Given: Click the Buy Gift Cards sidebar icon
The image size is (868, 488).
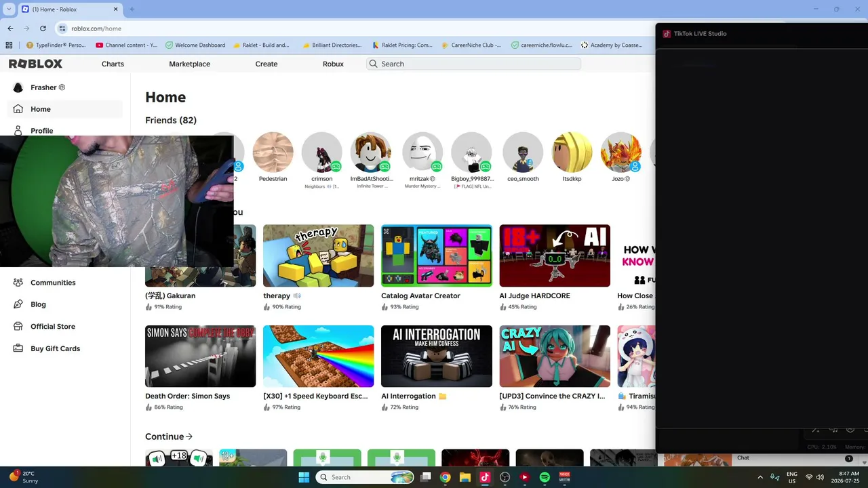Looking at the screenshot, I should (x=18, y=348).
